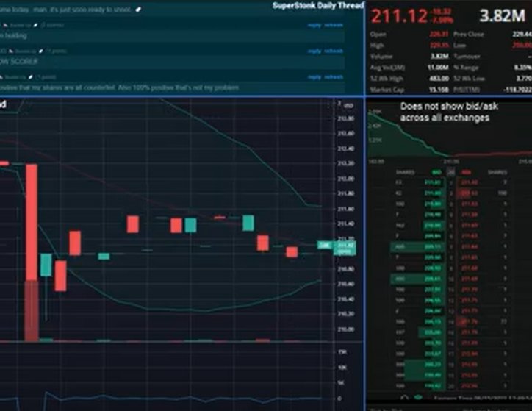Viewport: 532px width, 411px height.
Task: Click the highlighted 209.41 bid row
Action: point(417,279)
